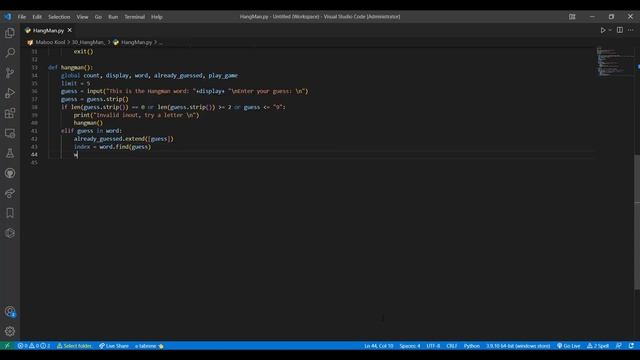Open the notifications bell icon

(x=631, y=346)
